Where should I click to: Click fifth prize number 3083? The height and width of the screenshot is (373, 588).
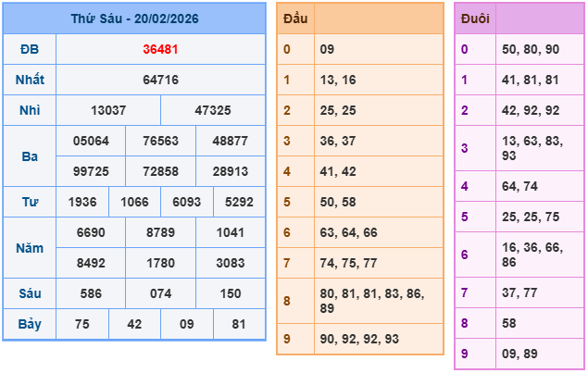pos(230,263)
